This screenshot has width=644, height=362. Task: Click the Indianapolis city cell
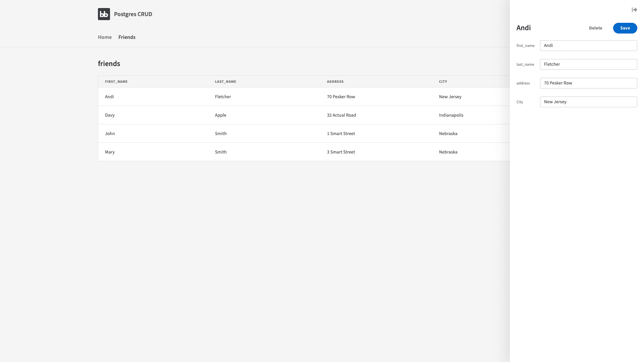click(x=451, y=115)
